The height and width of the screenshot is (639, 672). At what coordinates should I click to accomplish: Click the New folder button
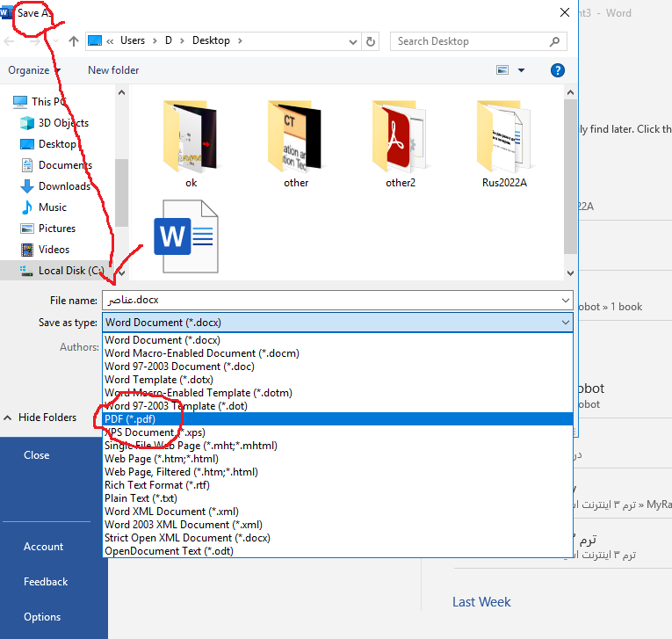(x=113, y=70)
